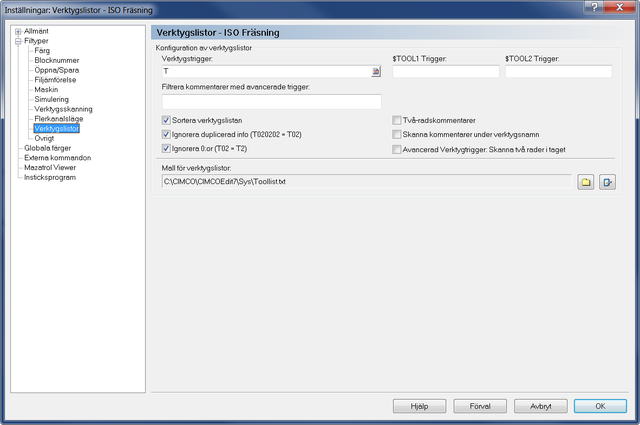Focus the $TOOL2 Trigger field

point(558,71)
